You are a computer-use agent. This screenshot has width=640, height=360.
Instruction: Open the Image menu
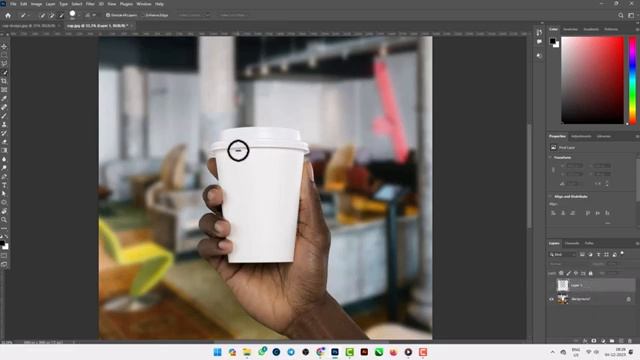coord(36,4)
